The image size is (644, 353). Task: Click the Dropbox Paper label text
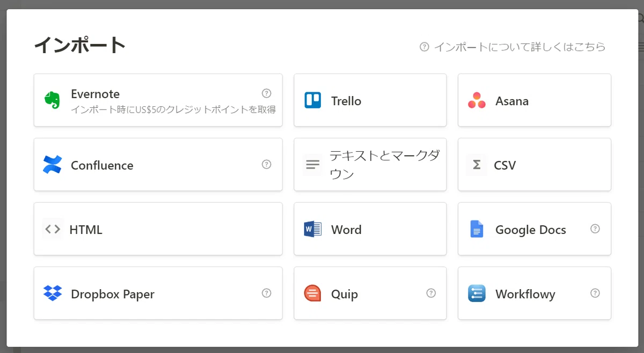113,294
